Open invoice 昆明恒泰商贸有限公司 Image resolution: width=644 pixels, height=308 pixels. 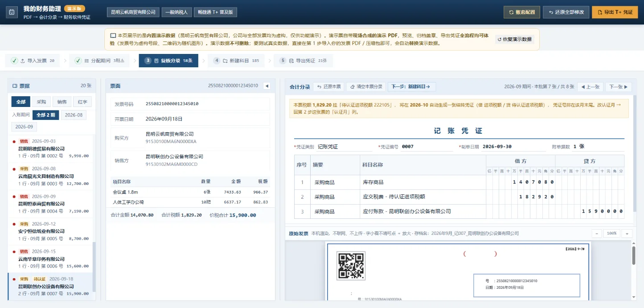click(x=50, y=204)
